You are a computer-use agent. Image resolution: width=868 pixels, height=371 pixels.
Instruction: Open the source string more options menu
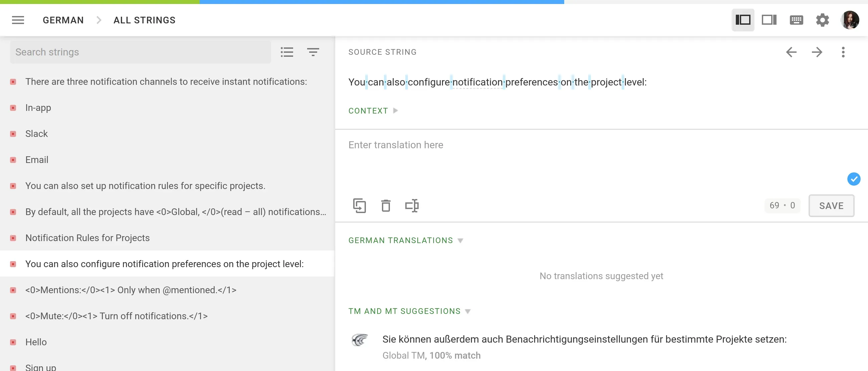coord(843,52)
